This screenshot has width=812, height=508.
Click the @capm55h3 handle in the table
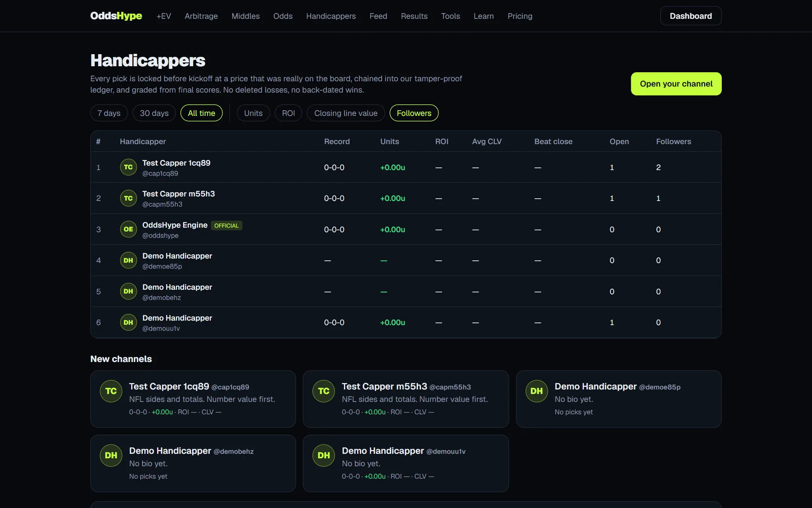point(162,204)
